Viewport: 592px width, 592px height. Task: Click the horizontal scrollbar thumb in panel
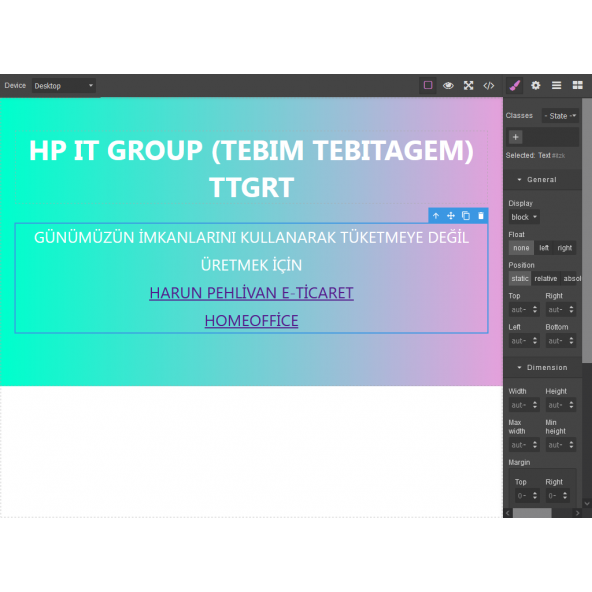pyautogui.click(x=532, y=513)
